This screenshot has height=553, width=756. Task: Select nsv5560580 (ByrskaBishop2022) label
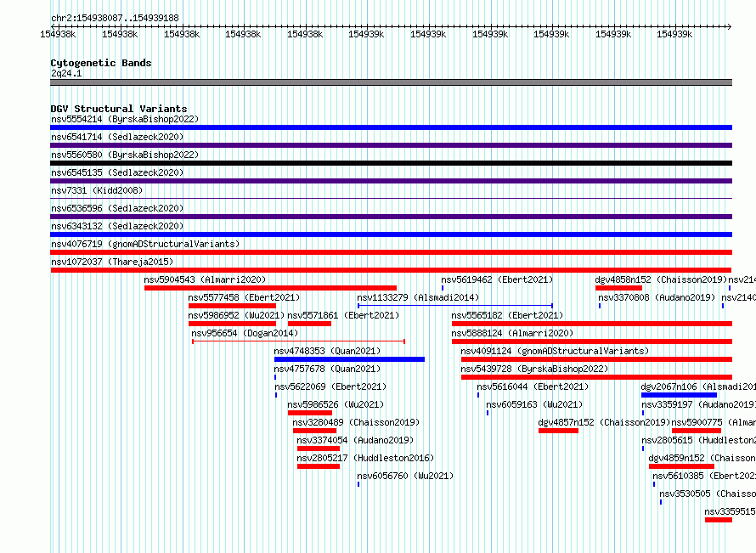[x=125, y=155]
